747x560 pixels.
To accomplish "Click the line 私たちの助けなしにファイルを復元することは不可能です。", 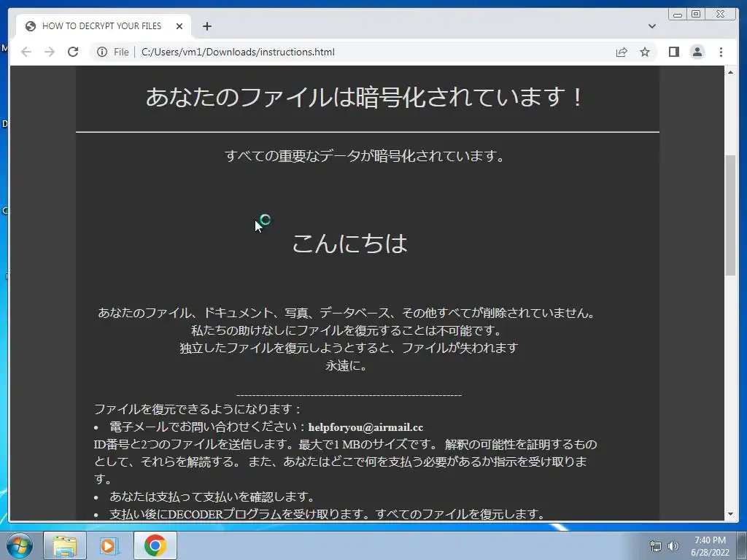I will coord(347,330).
